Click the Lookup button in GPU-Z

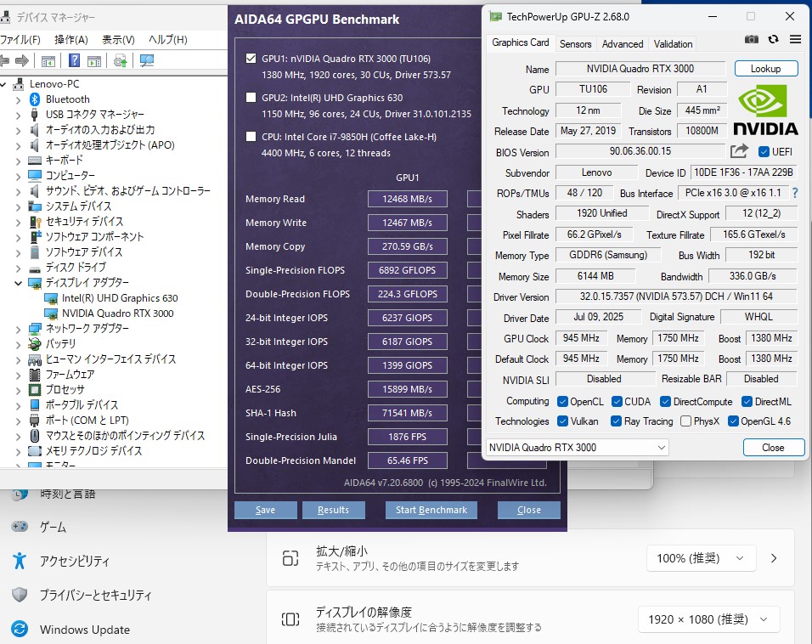(x=766, y=68)
